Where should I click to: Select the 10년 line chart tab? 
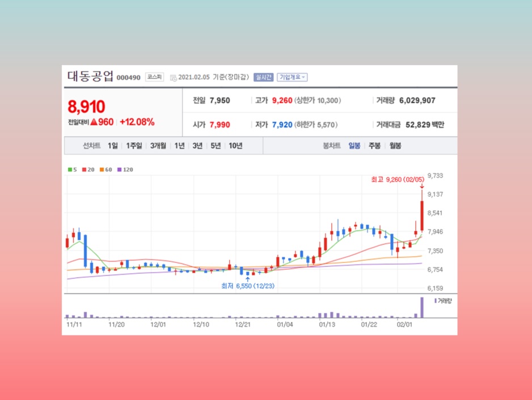click(235, 146)
